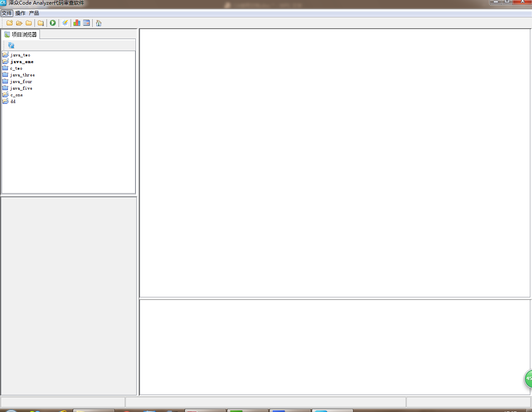532x412 pixels.
Task: Click the calendar table toolbar icon
Action: (86, 23)
